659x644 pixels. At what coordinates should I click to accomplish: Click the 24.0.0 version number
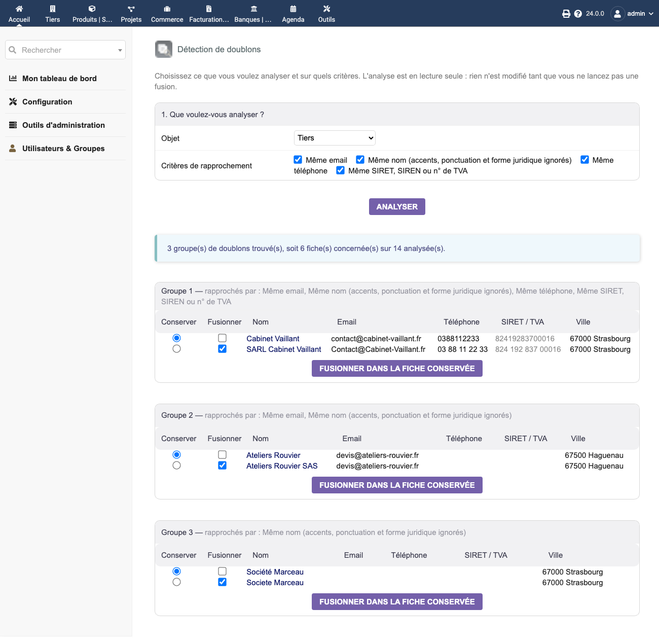click(x=595, y=14)
